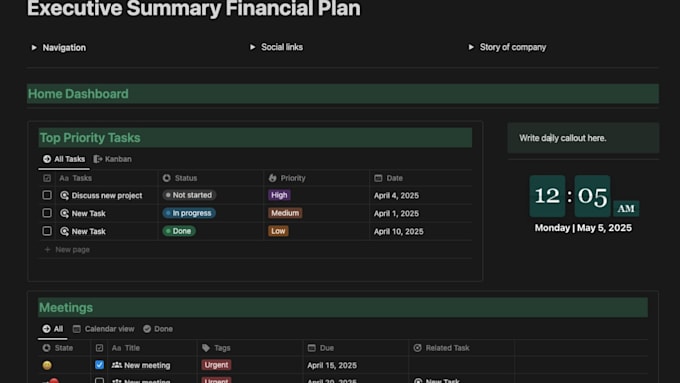680x383 pixels.
Task: Open the Discuss new project task title
Action: point(107,196)
